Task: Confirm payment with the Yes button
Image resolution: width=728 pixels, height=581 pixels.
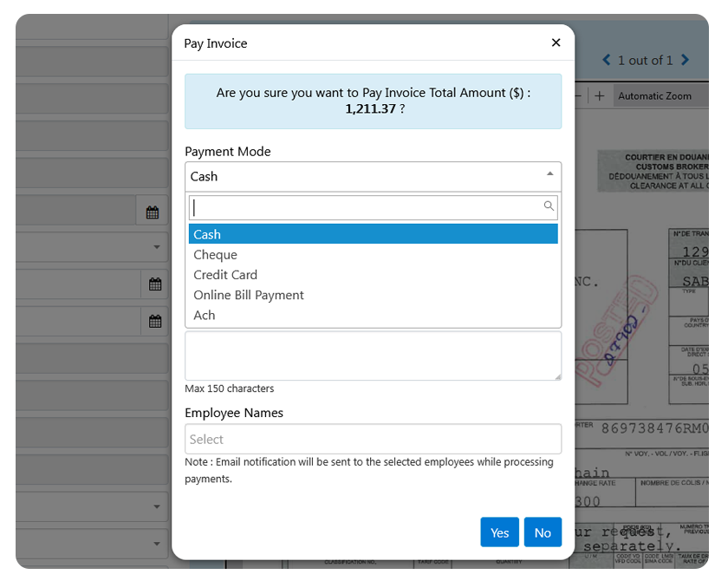Action: [x=499, y=532]
